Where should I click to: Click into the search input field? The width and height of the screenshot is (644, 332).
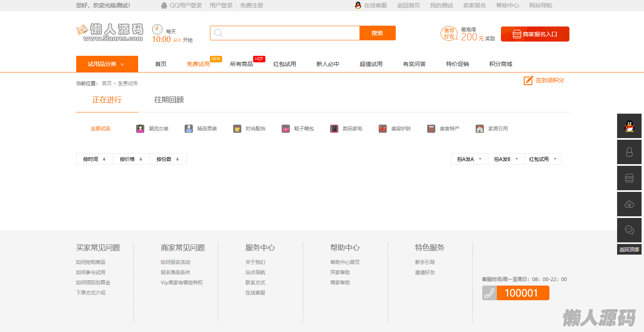click(290, 33)
